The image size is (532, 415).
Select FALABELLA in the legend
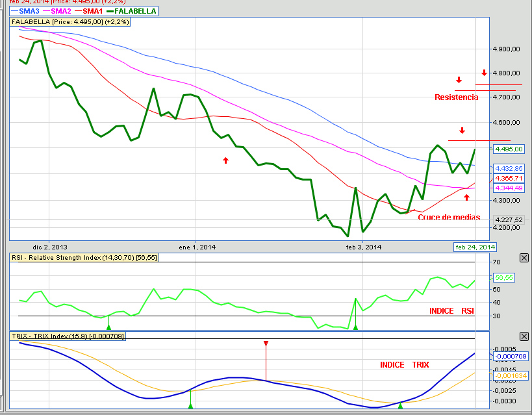click(x=132, y=11)
